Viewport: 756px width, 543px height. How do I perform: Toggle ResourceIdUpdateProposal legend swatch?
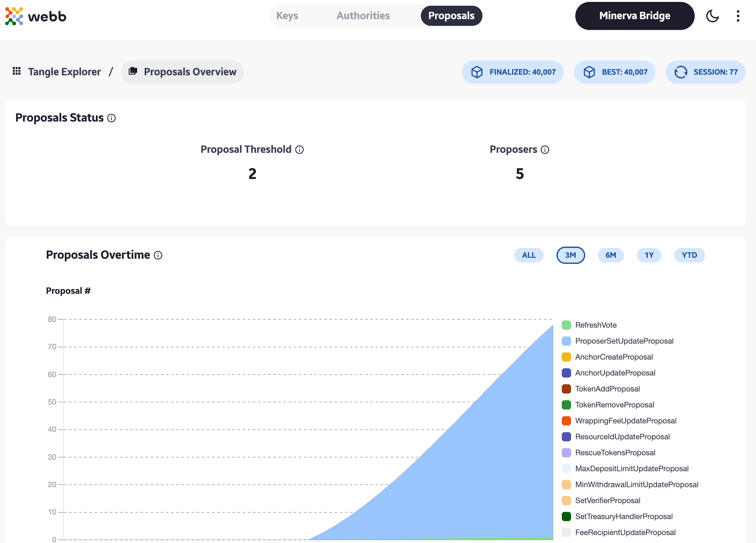(566, 437)
